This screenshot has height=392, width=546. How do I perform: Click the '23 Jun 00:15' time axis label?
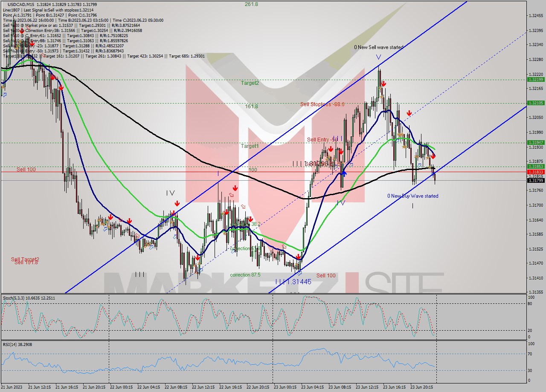click(286, 387)
